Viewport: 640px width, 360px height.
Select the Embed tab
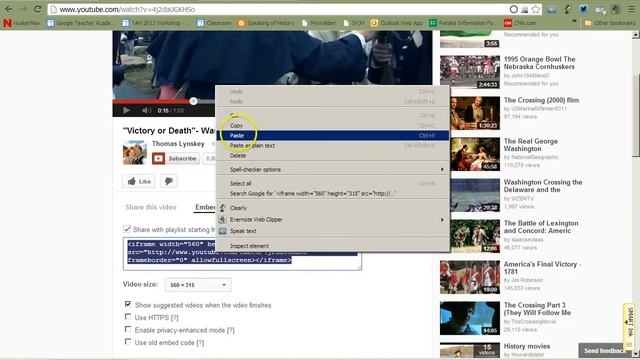[x=205, y=207]
